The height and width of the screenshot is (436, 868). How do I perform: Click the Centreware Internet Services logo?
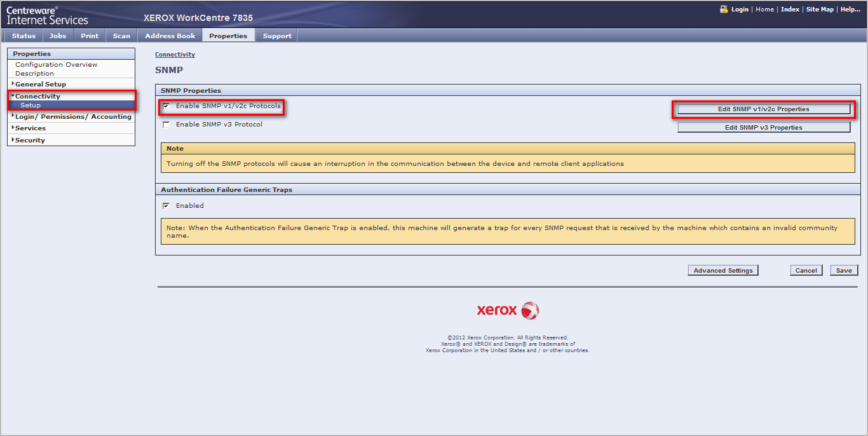(x=47, y=15)
